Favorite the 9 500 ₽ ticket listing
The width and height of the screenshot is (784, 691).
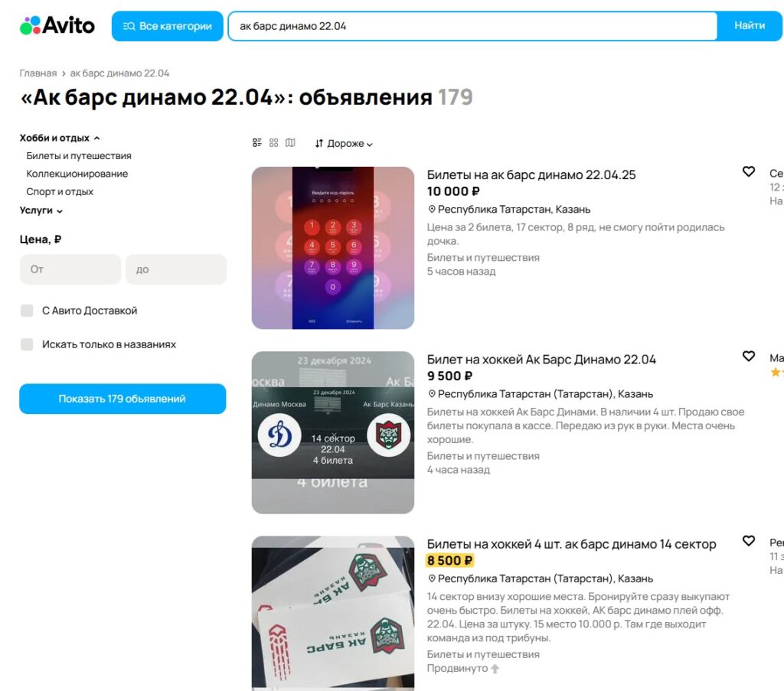(x=749, y=356)
